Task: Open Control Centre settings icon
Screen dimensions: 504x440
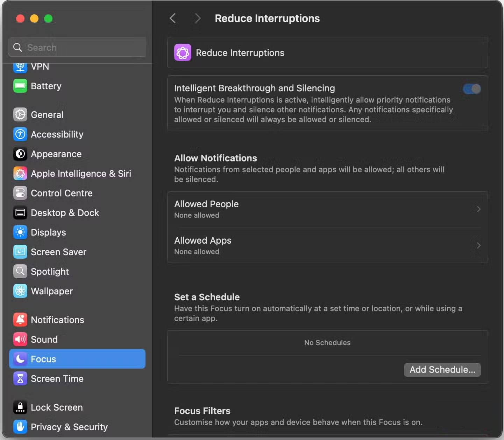Action: 20,193
